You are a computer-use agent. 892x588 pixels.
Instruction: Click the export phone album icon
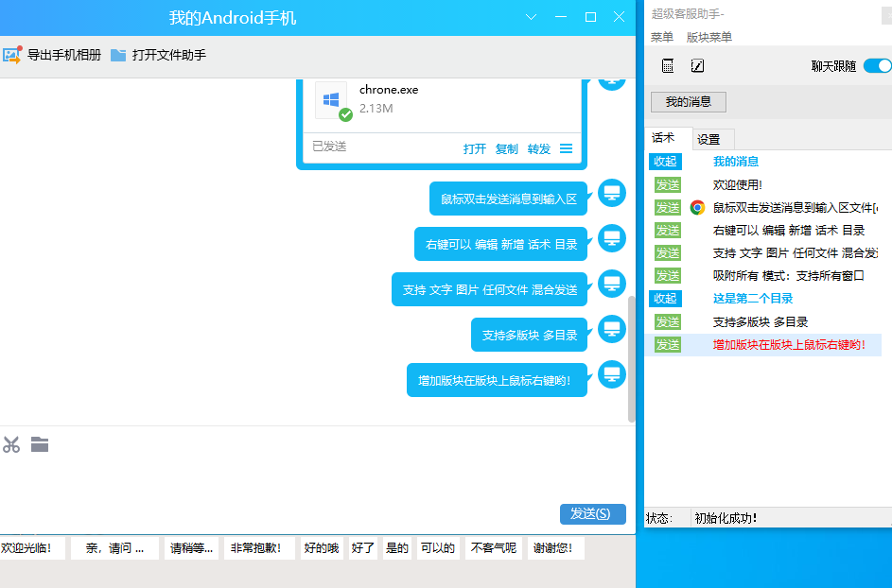[12, 55]
